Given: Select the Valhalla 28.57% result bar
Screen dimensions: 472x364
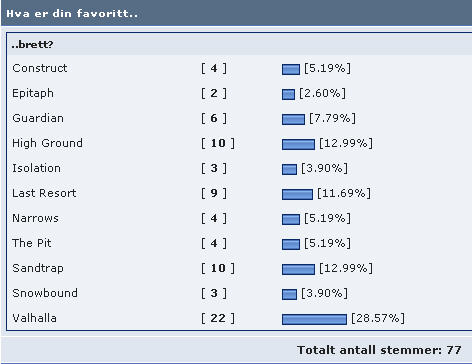Looking at the screenshot, I should [x=314, y=319].
